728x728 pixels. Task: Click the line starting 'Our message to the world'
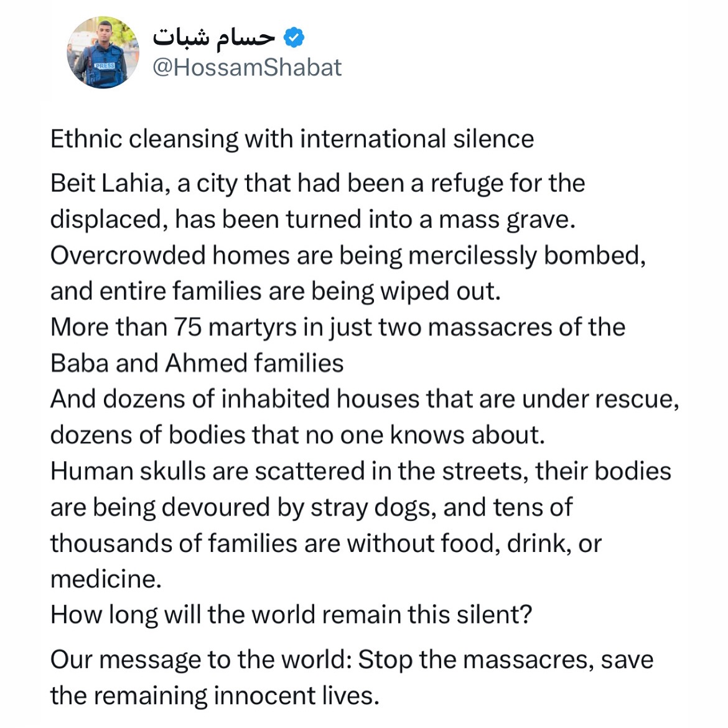(x=352, y=660)
